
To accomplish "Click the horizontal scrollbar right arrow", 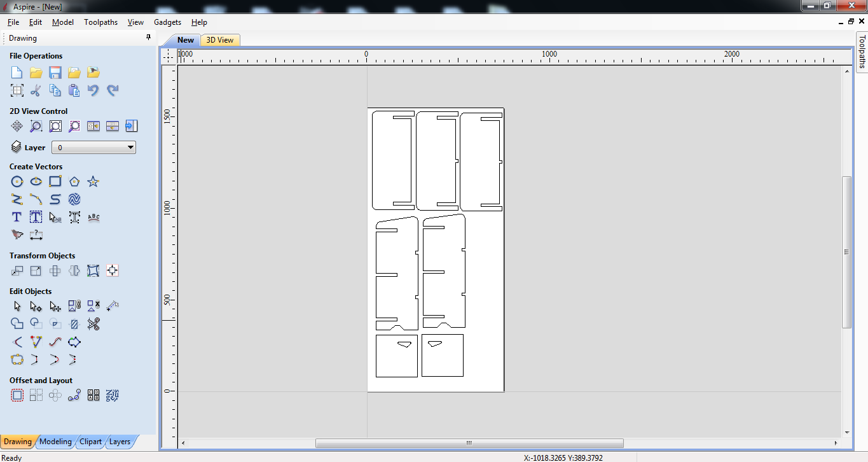I will pyautogui.click(x=836, y=443).
